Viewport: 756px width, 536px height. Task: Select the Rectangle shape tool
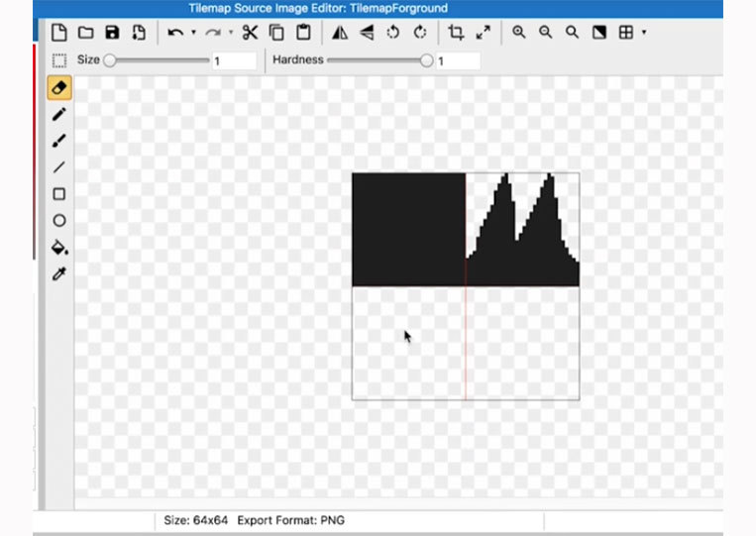point(59,194)
